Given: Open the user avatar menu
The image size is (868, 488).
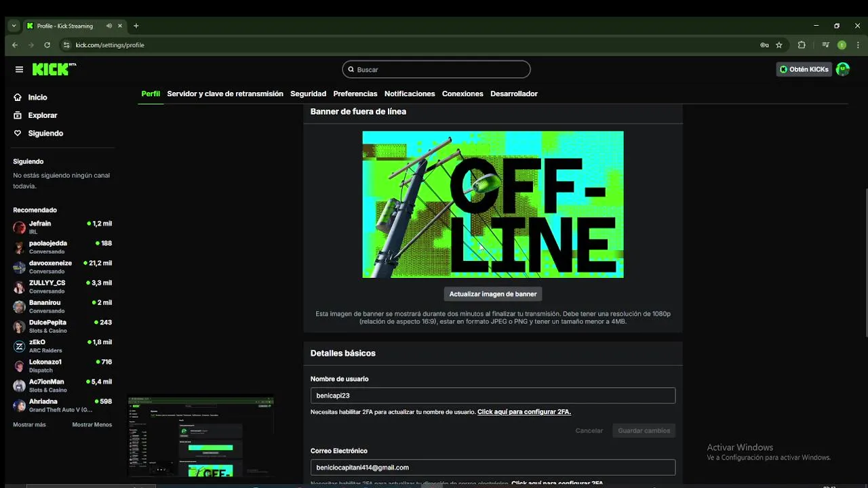Looking at the screenshot, I should pyautogui.click(x=843, y=69).
